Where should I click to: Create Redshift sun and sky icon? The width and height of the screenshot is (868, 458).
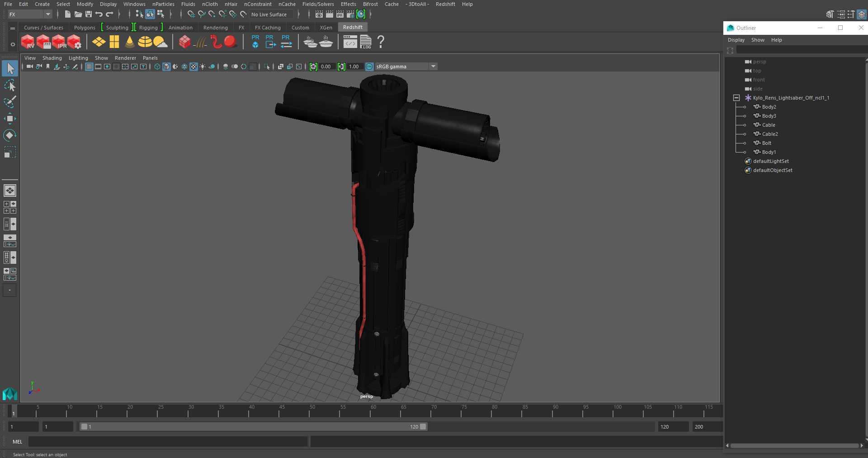point(160,42)
